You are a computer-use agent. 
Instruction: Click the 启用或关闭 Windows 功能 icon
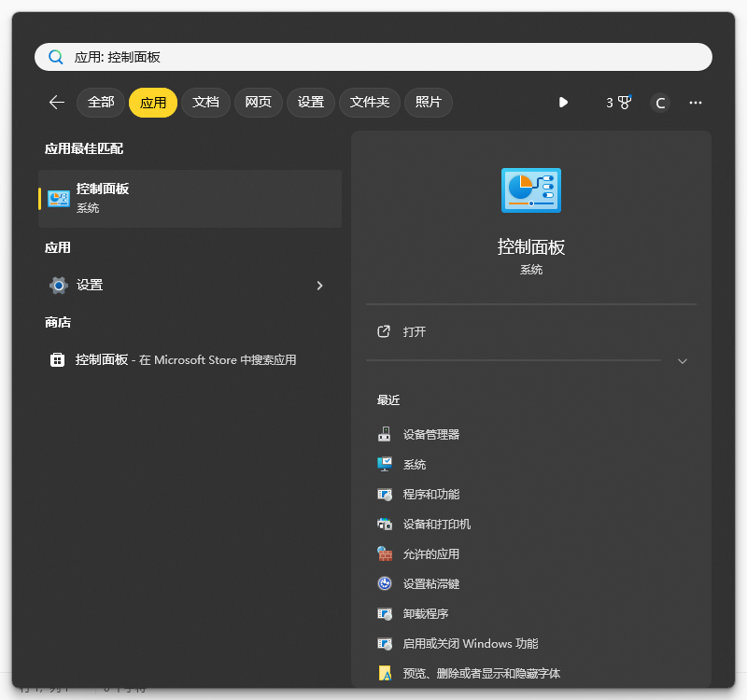tap(385, 644)
